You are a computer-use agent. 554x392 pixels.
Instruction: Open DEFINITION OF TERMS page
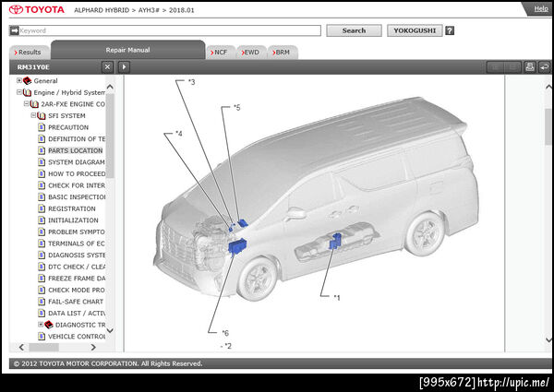[77, 139]
